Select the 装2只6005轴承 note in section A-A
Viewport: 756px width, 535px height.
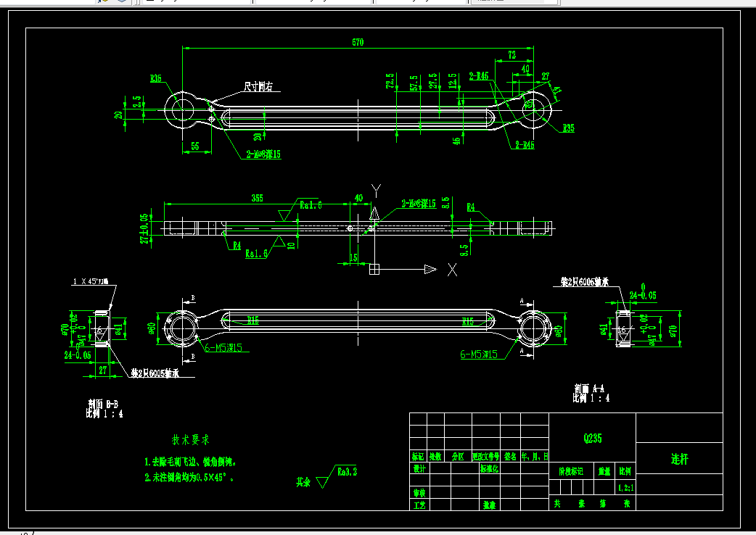584,282
